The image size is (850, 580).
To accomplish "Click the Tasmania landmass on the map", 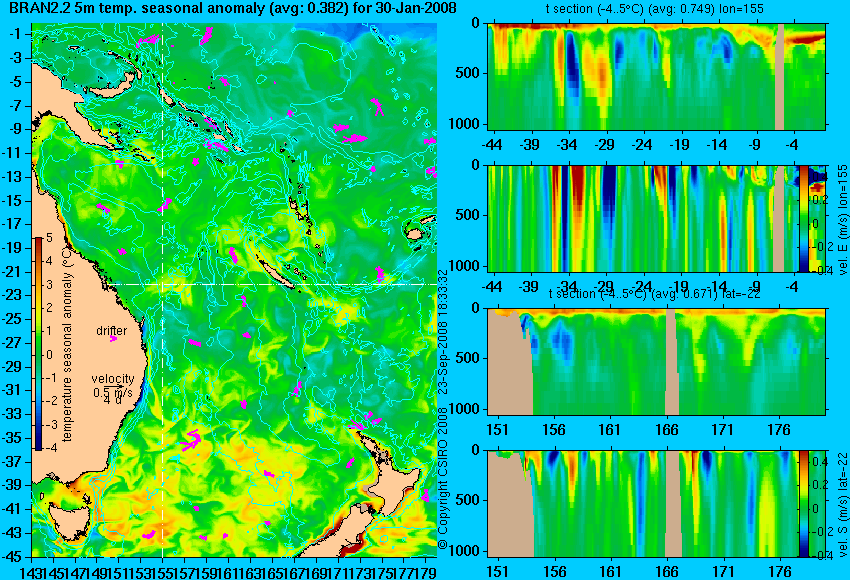I will tap(69, 522).
